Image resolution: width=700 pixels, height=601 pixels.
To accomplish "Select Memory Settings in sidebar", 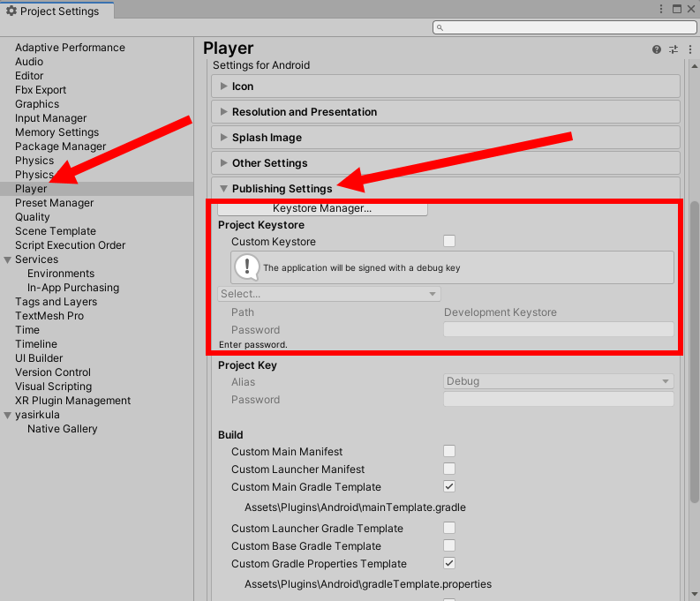I will [56, 132].
